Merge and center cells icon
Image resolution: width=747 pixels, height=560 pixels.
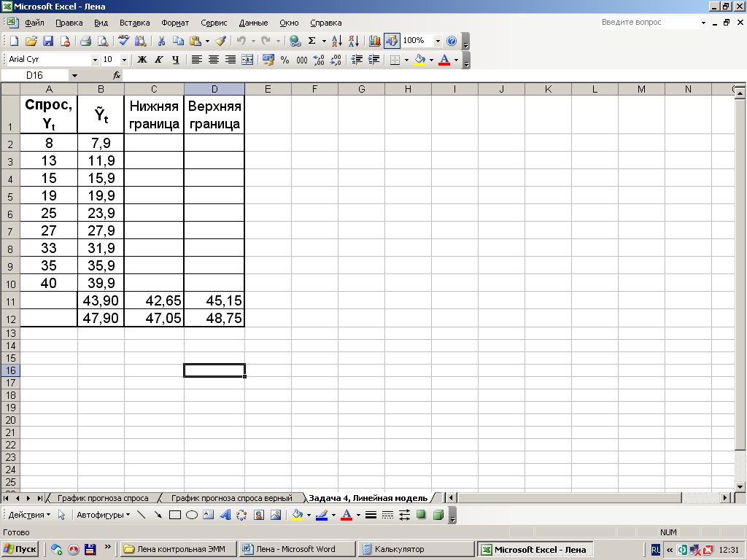pos(247,60)
